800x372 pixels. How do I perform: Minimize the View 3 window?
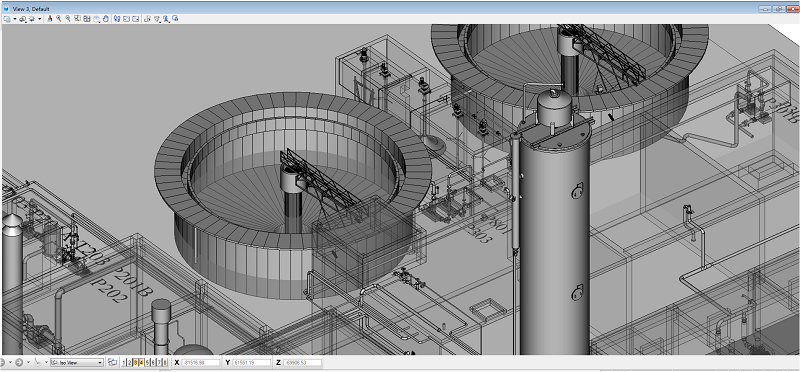coord(765,9)
